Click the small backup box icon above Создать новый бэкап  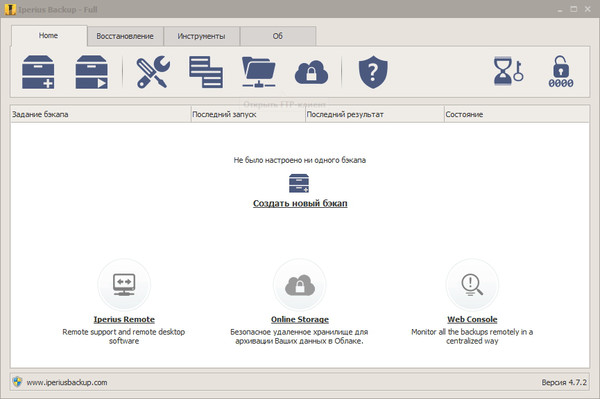(299, 184)
